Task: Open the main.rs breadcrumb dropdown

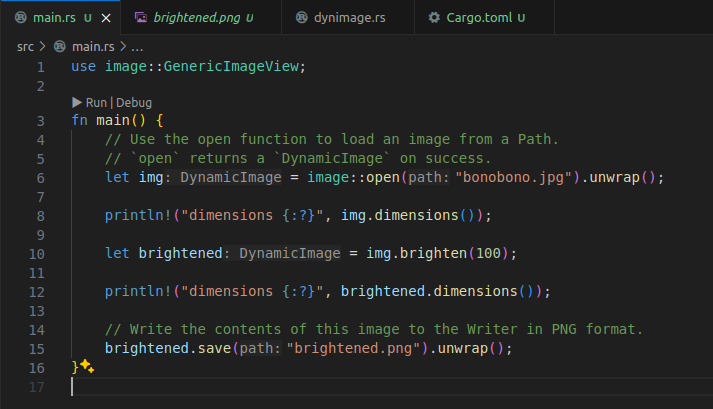Action: point(93,46)
